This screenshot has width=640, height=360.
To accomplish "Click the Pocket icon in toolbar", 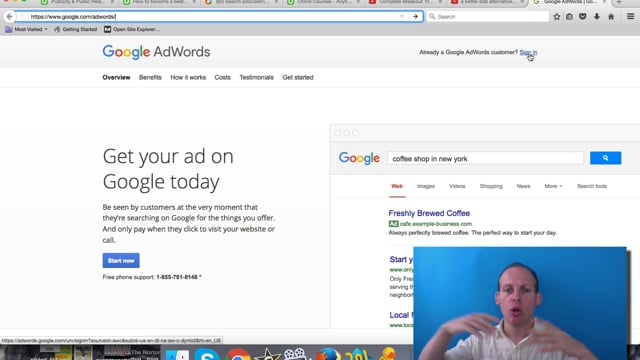I will click(583, 17).
